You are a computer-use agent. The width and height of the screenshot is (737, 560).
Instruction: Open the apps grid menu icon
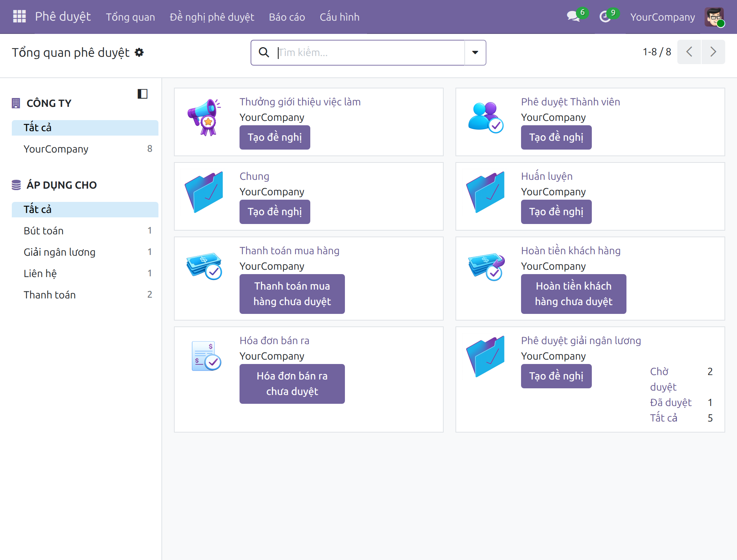(x=20, y=17)
